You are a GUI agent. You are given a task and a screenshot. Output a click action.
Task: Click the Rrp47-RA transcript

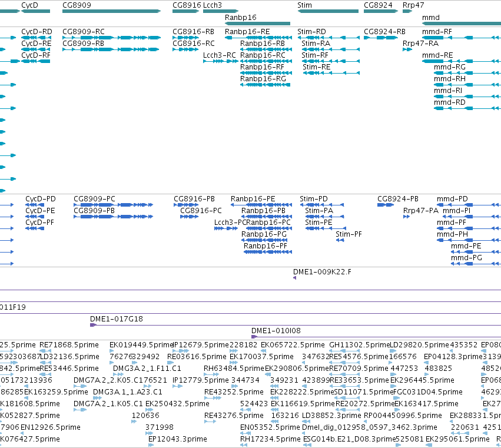407,49
